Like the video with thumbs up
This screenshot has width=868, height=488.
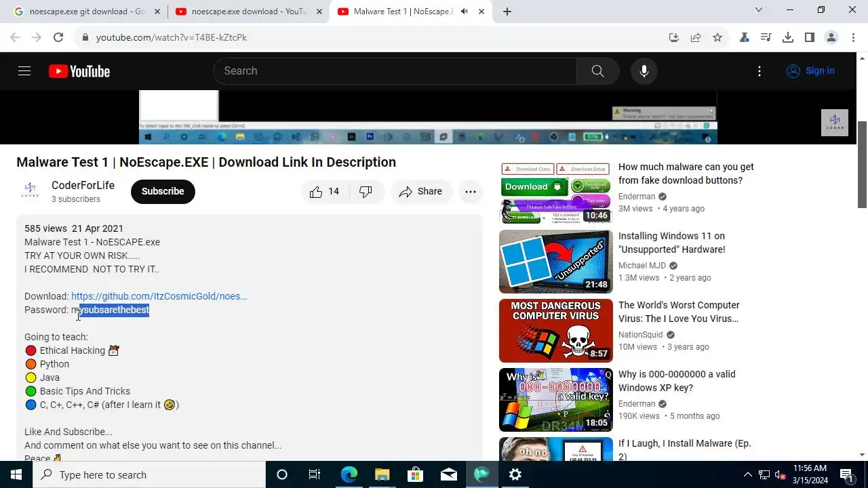coord(324,192)
